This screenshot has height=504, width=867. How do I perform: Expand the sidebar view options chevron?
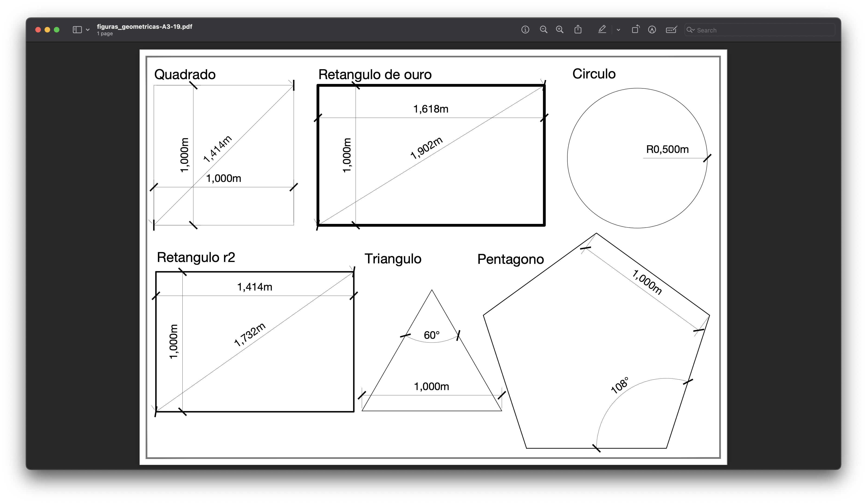(x=88, y=30)
